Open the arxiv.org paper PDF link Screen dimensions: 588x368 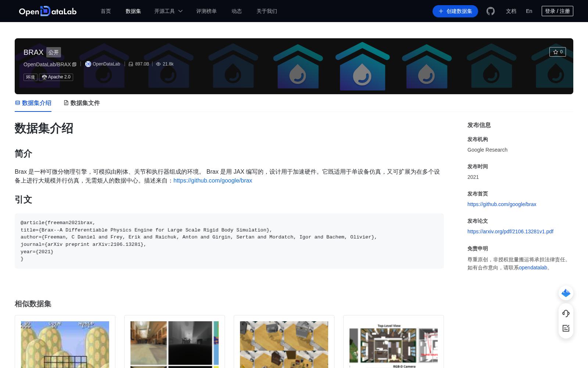pyautogui.click(x=510, y=231)
